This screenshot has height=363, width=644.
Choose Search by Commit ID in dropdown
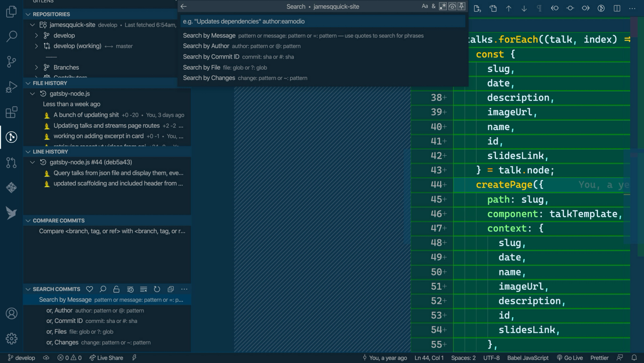click(x=211, y=57)
